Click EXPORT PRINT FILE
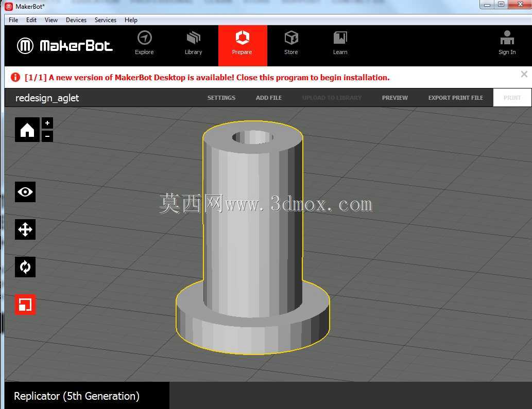The height and width of the screenshot is (409, 532). tap(456, 98)
